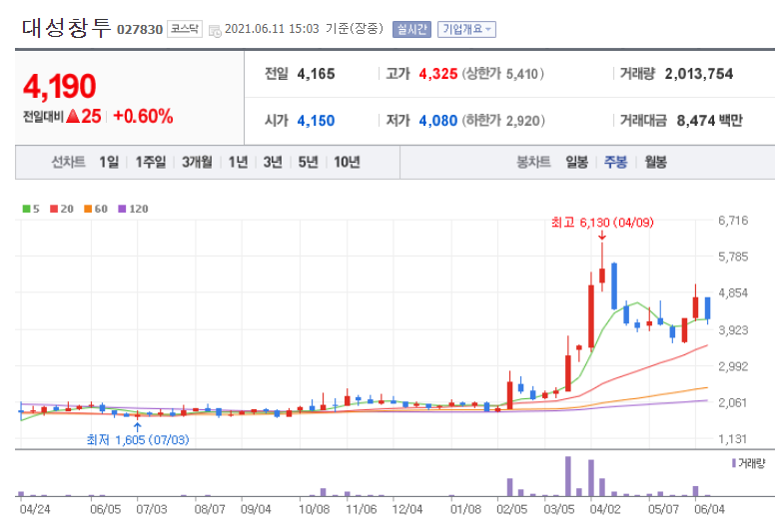Click the 실시간 real-time button
The height and width of the screenshot is (532, 775).
411,29
